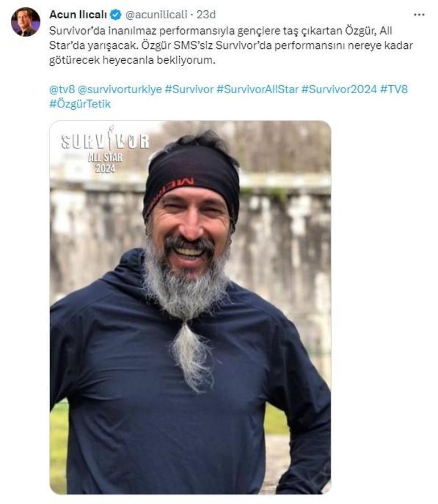Open the three-dot more options menu
Viewport: 438px width, 504px height.
[419, 15]
